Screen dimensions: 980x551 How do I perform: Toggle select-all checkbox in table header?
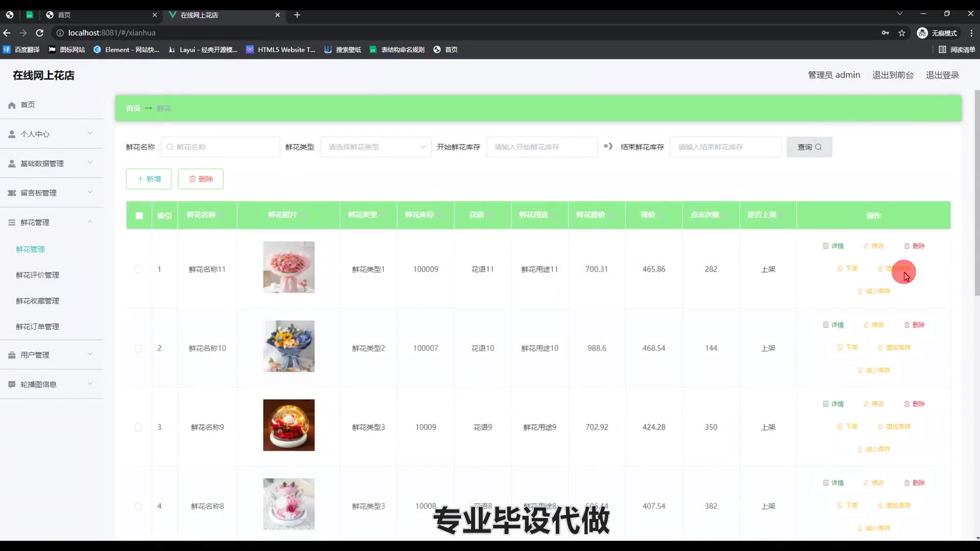tap(139, 215)
